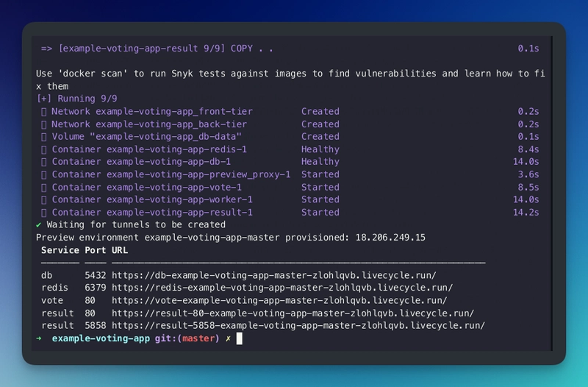The height and width of the screenshot is (387, 588).
Task: Click the Healthy status of db-1 container
Action: click(x=320, y=162)
